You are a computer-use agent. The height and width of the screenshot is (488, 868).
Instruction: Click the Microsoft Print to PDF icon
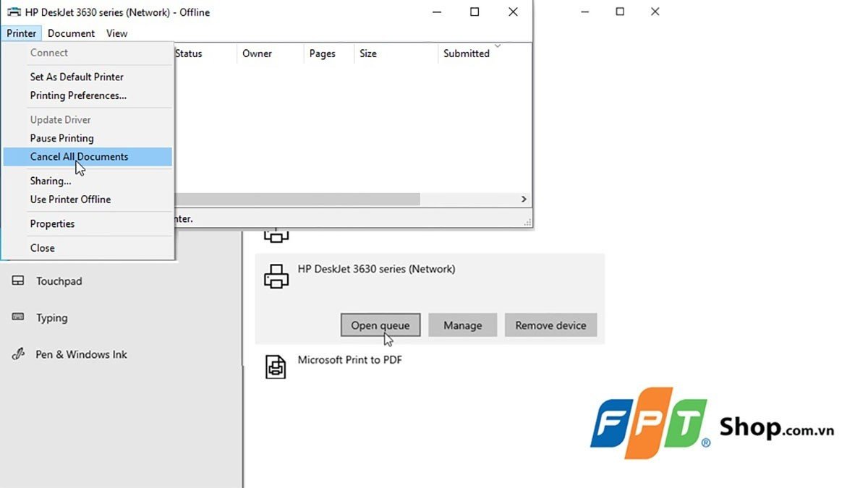(x=276, y=367)
